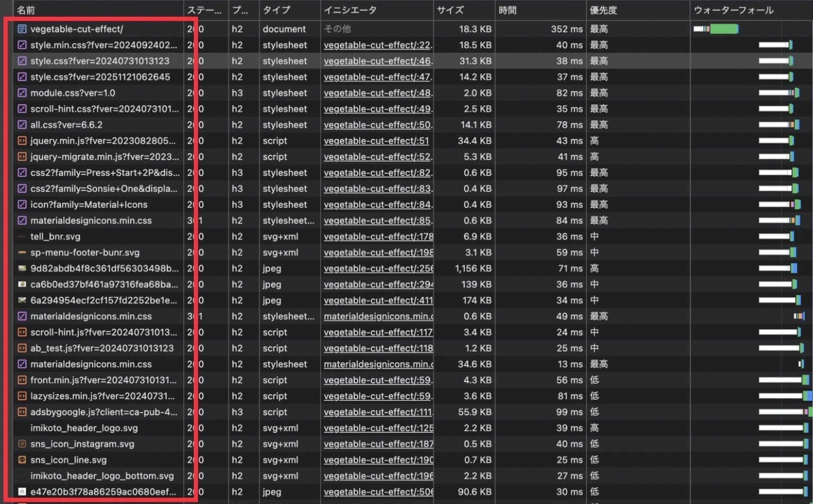The width and height of the screenshot is (813, 504).
Task: Click the stylesheet icon for icon?family=Material+Icons
Action: 22,204
